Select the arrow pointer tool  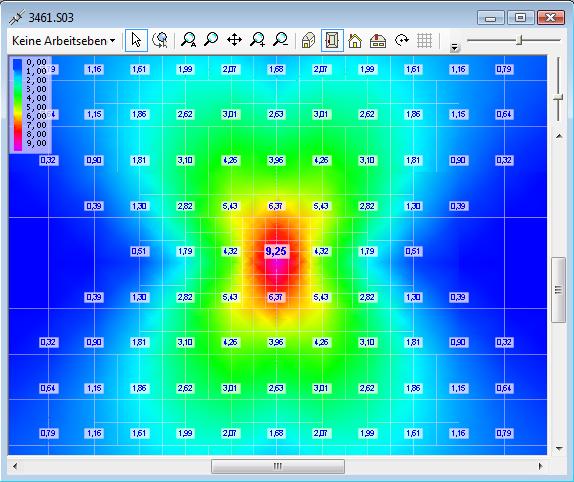tap(136, 40)
